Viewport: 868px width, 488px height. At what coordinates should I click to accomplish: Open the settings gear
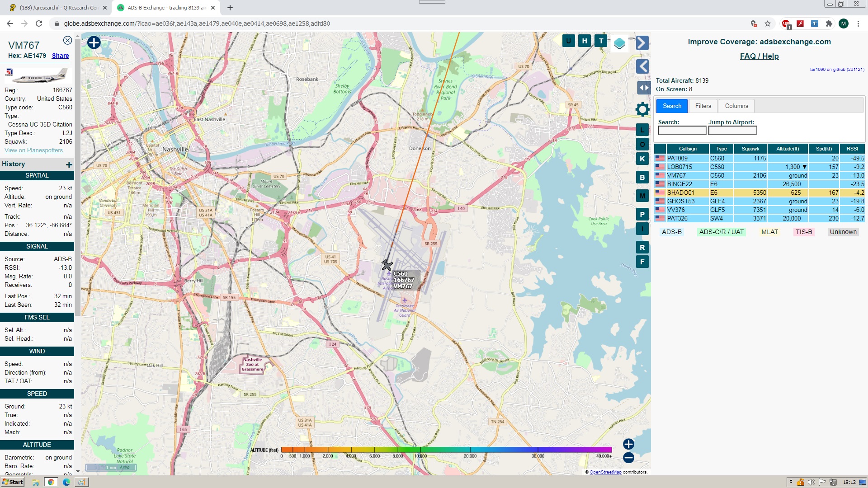pyautogui.click(x=642, y=109)
